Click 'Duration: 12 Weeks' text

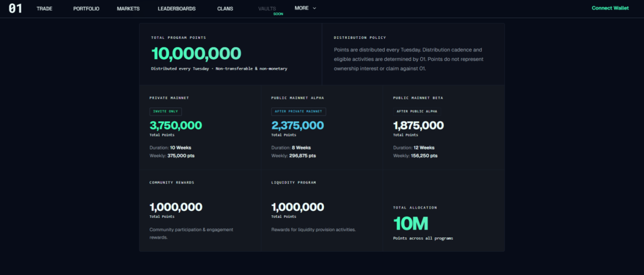(x=414, y=148)
